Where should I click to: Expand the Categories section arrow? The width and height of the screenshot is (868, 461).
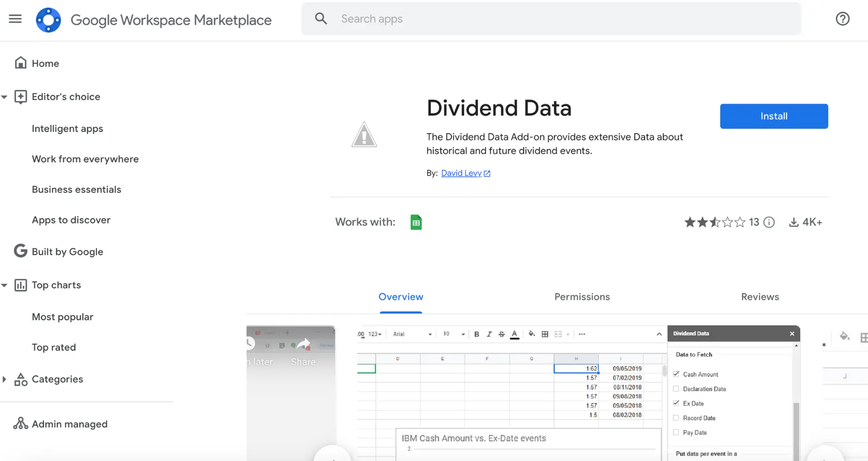pos(5,379)
